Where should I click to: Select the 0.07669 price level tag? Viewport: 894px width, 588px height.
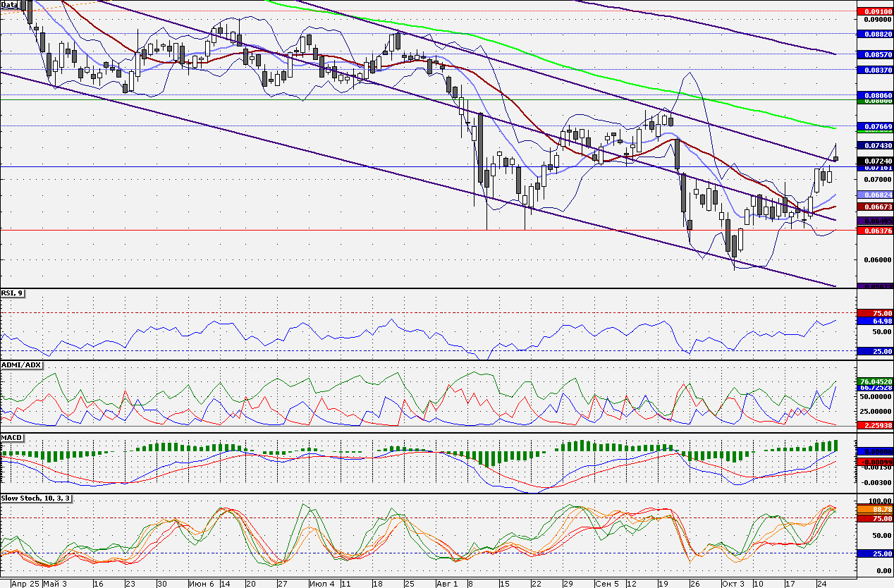coord(875,126)
